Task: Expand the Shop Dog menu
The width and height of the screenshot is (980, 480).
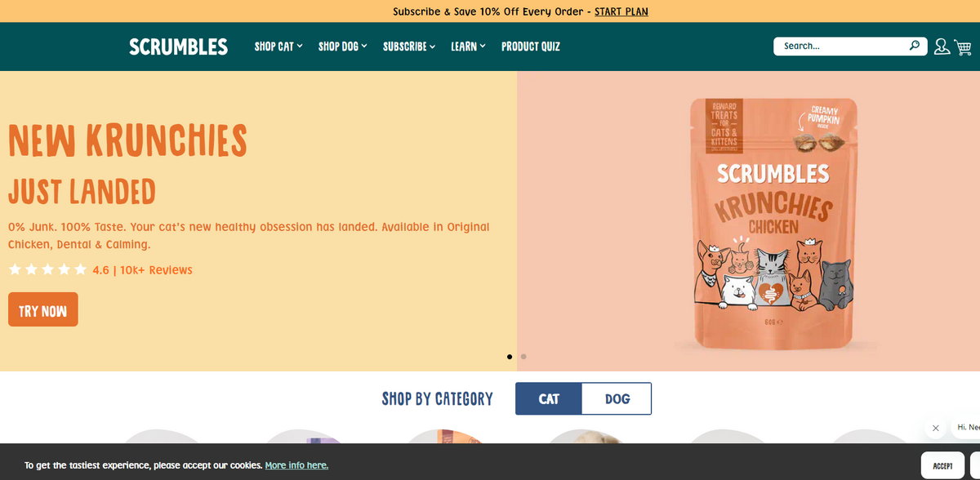Action: 343,47
